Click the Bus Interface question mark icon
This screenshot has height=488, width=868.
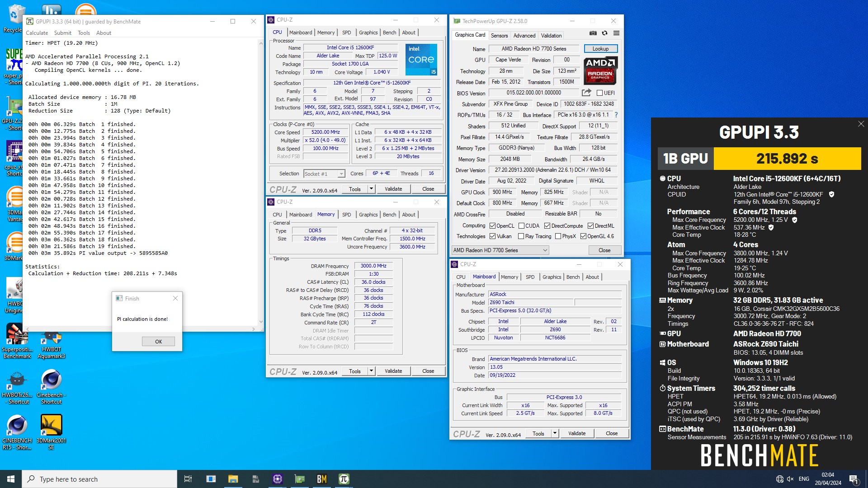tap(616, 115)
